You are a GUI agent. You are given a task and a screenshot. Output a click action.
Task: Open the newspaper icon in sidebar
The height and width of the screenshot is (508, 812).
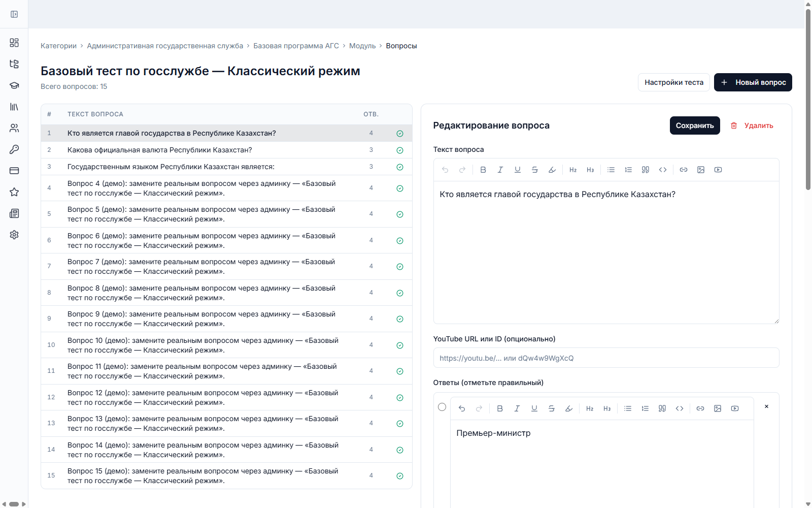[14, 213]
